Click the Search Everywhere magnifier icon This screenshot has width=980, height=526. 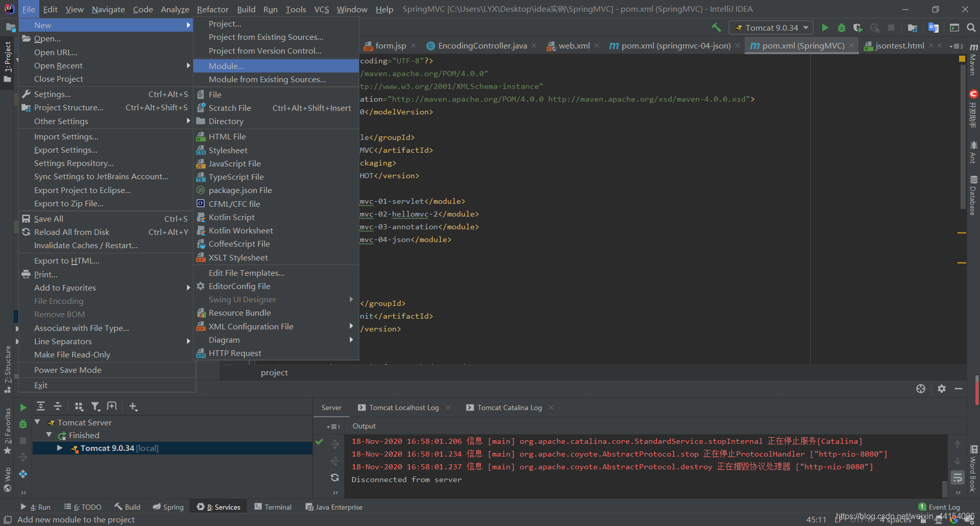tap(971, 28)
